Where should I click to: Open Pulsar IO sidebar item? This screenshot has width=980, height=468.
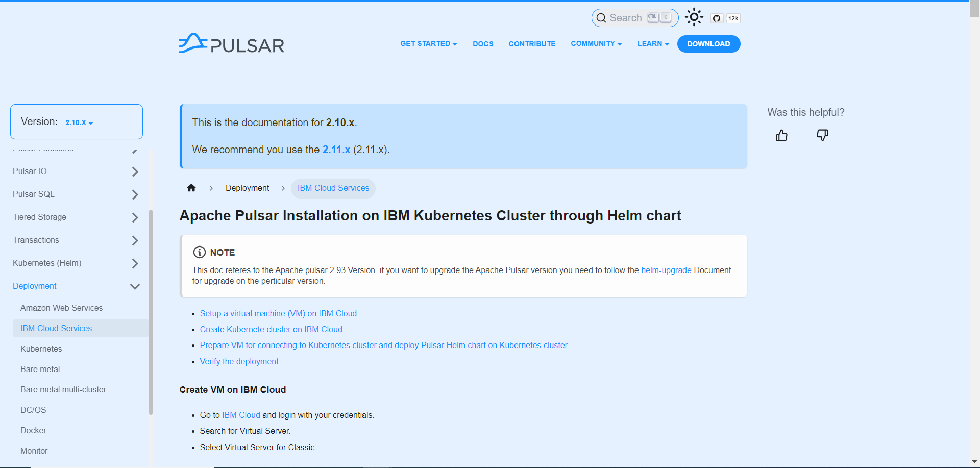point(30,171)
